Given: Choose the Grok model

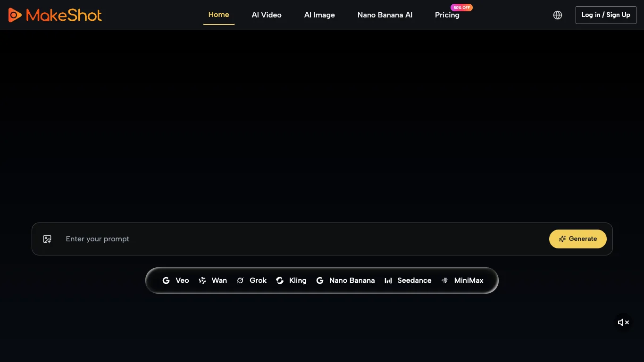Looking at the screenshot, I should [251, 280].
